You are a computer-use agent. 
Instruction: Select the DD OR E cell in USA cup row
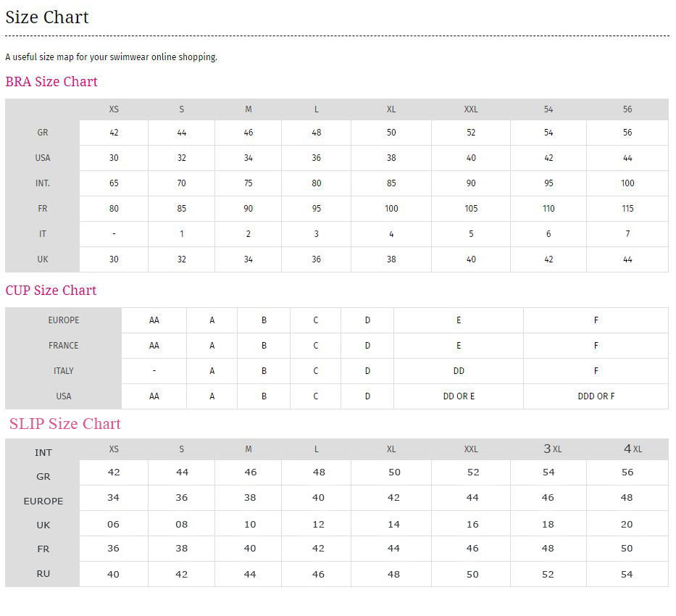(x=458, y=396)
